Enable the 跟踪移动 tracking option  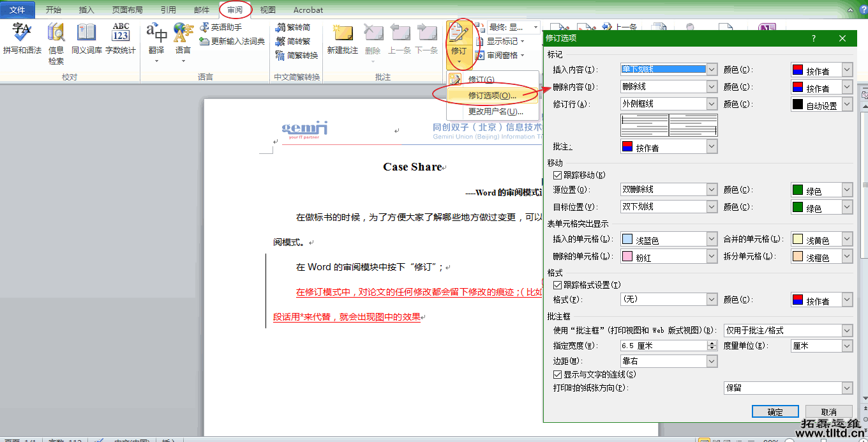[557, 175]
